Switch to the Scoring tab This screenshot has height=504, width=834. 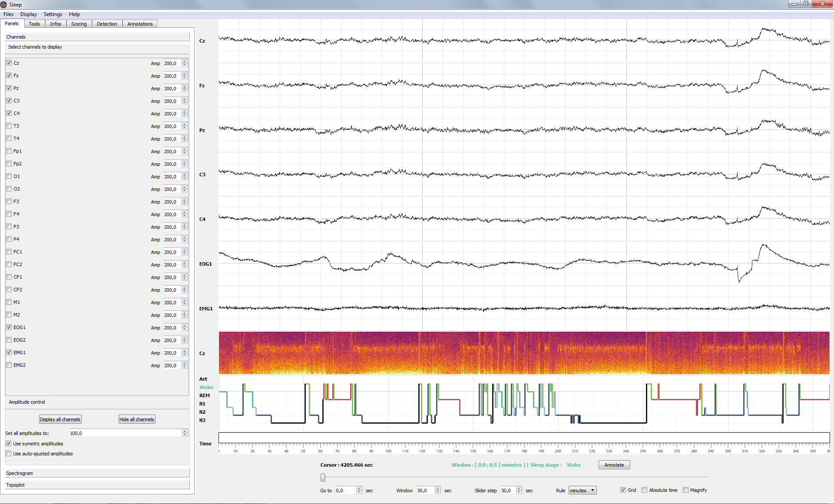[79, 24]
